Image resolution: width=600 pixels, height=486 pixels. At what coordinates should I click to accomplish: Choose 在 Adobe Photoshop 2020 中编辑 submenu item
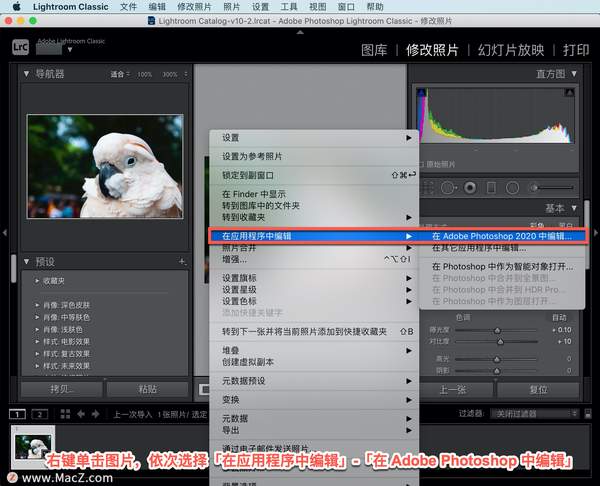click(x=502, y=236)
